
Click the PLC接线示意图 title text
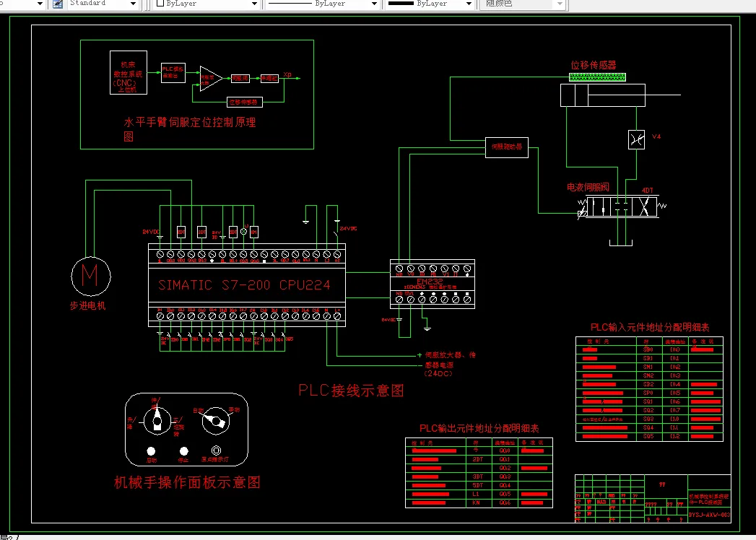point(351,391)
